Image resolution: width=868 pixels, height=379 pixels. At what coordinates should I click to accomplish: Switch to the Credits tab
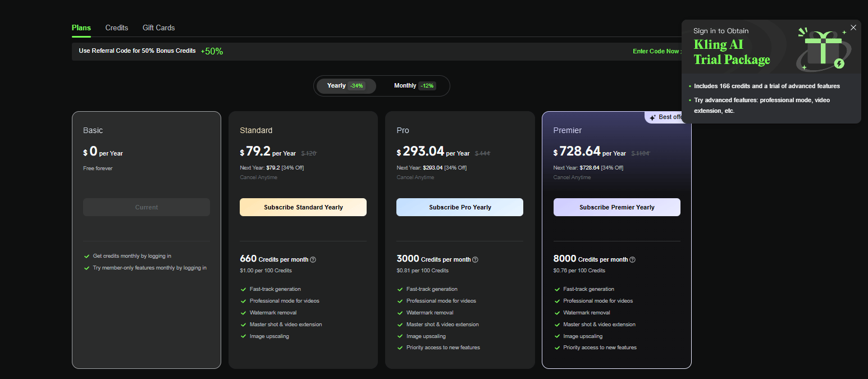tap(117, 28)
